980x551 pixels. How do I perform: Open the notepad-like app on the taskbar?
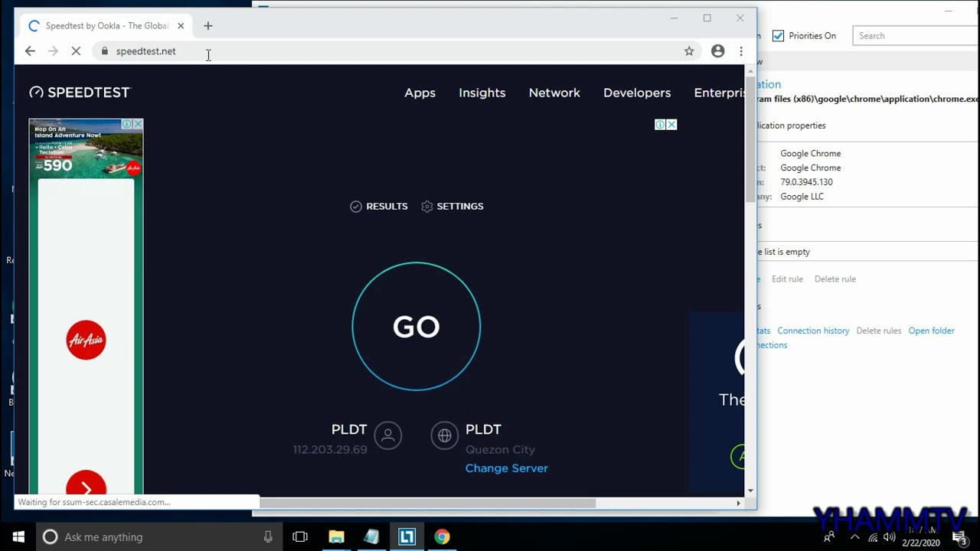[x=371, y=537]
